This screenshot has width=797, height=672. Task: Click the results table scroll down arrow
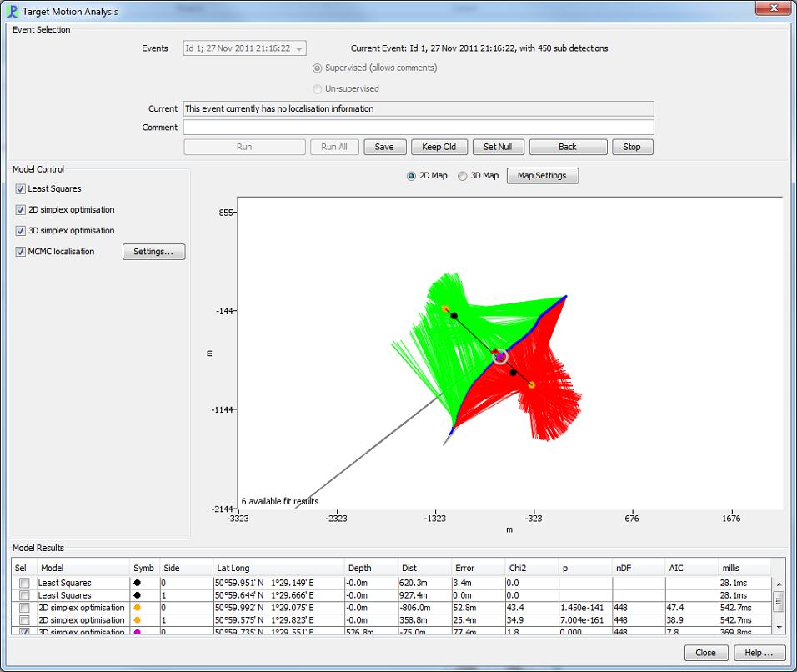(779, 628)
